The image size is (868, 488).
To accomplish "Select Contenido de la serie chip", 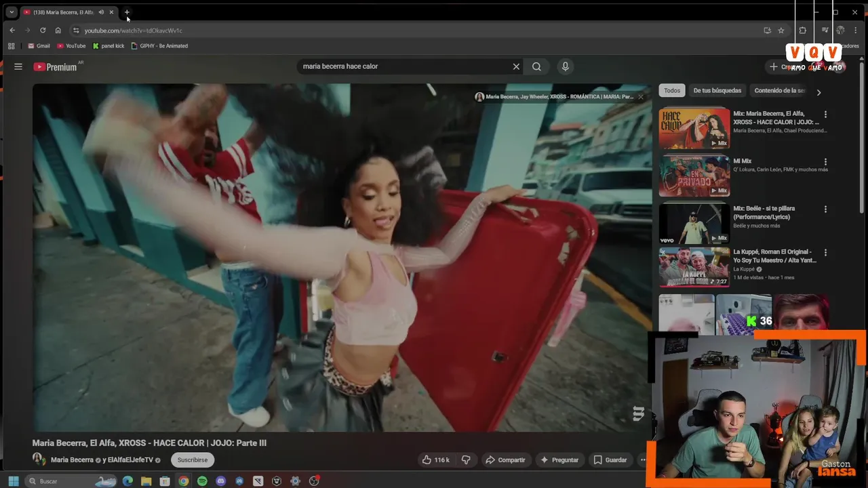I will pos(779,91).
